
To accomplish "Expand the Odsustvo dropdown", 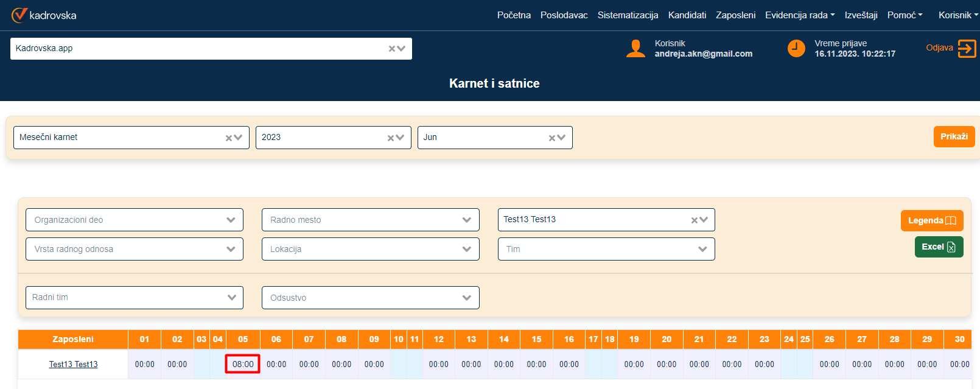I will [467, 298].
